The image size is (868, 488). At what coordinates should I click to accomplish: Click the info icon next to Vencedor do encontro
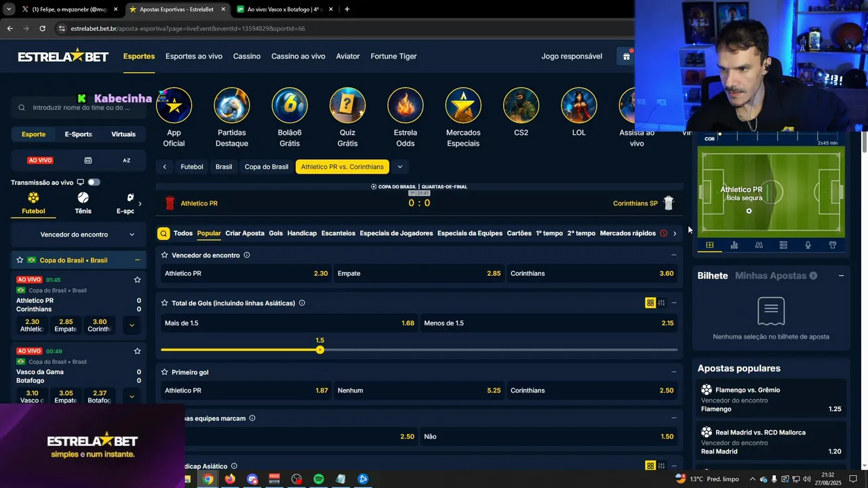click(x=247, y=255)
